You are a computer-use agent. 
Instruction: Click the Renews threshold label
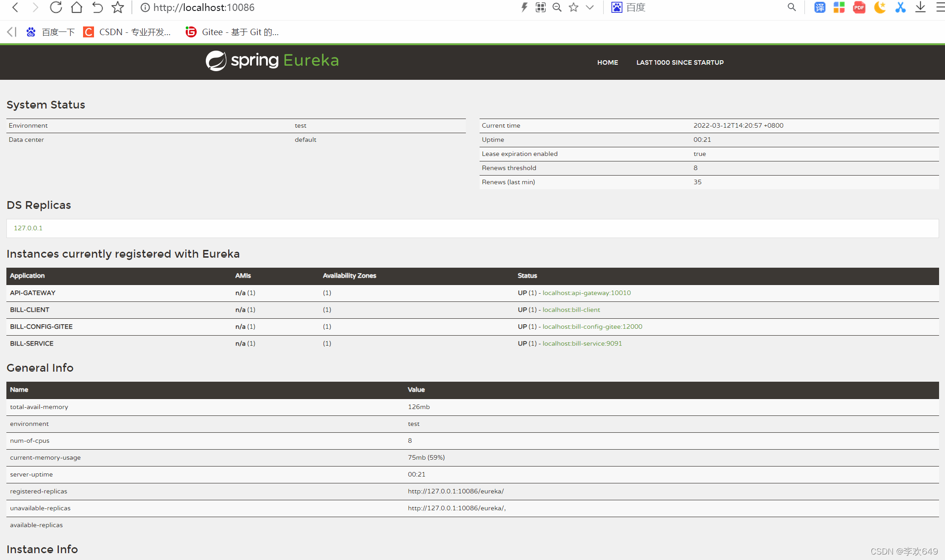(x=509, y=168)
